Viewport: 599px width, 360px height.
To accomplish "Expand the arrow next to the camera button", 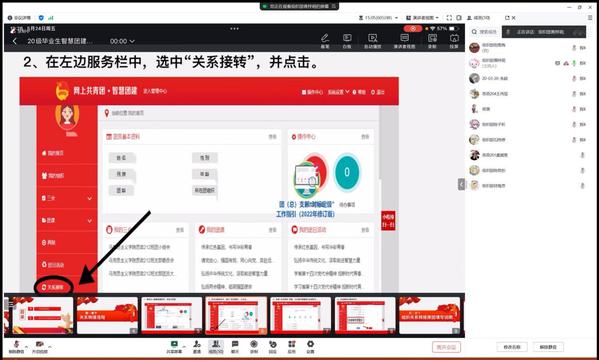I will click(50, 346).
